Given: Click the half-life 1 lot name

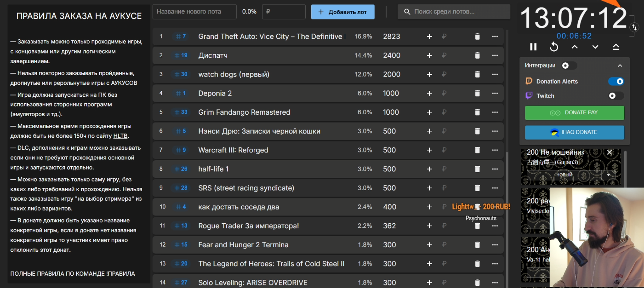Looking at the screenshot, I should click(213, 169).
